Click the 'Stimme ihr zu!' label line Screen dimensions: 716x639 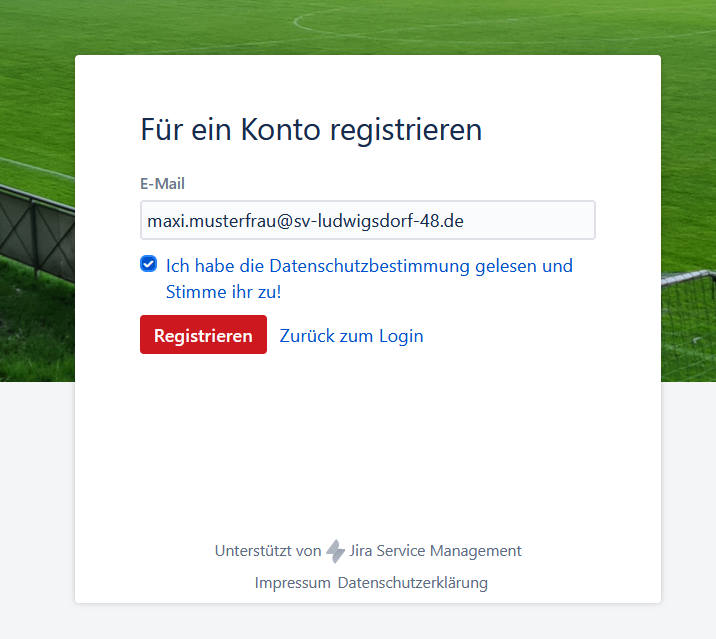[x=223, y=292]
